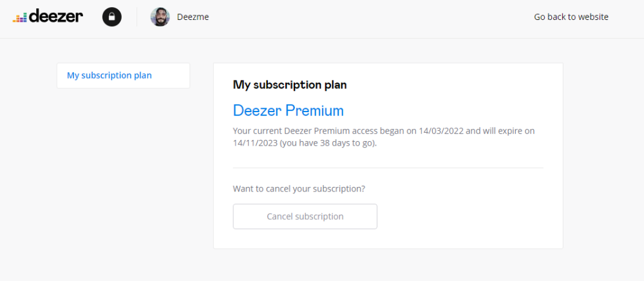Click the 14/11/2023 expiry date text
Image resolution: width=644 pixels, height=281 pixels.
point(255,143)
